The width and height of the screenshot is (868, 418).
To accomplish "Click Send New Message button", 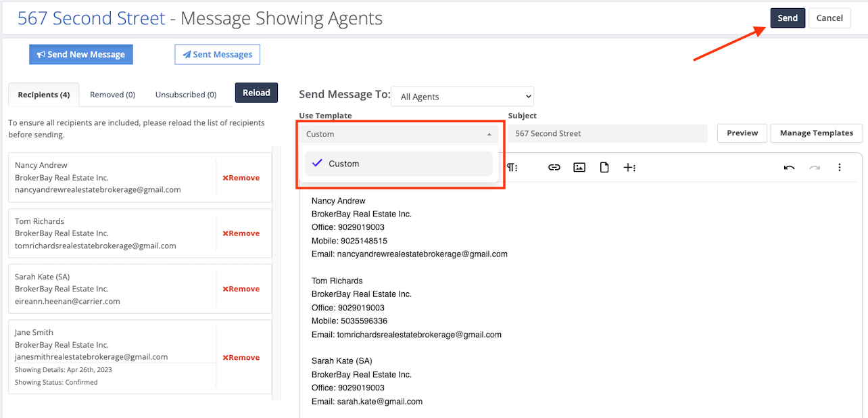I will tap(81, 55).
